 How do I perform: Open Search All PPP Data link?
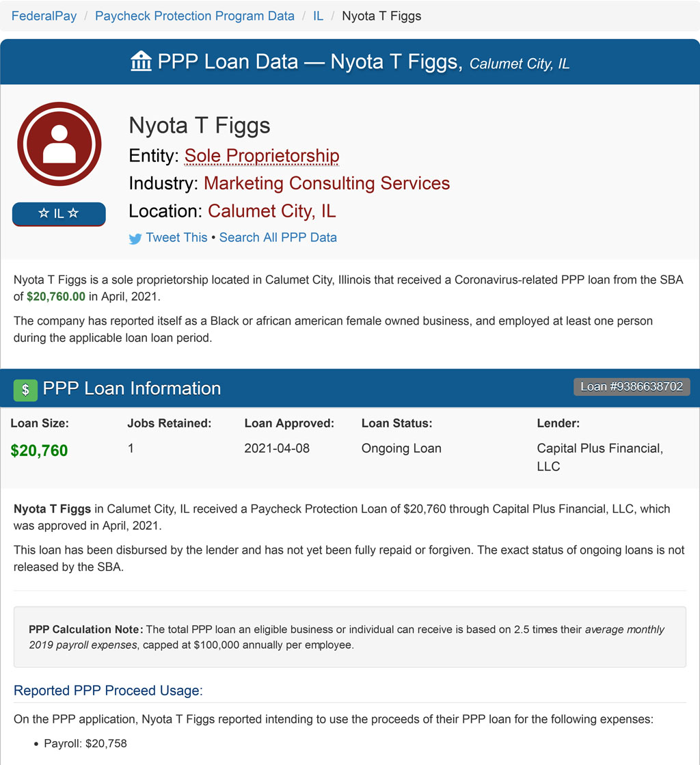click(278, 238)
